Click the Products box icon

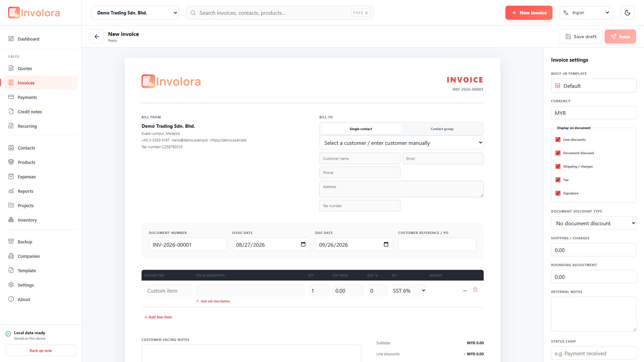(11, 162)
